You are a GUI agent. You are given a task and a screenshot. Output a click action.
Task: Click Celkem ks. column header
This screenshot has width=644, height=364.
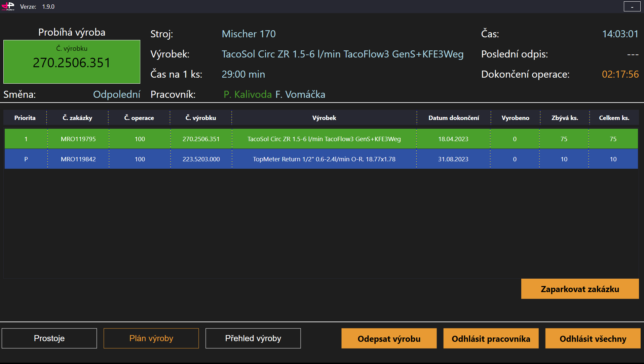pyautogui.click(x=614, y=118)
